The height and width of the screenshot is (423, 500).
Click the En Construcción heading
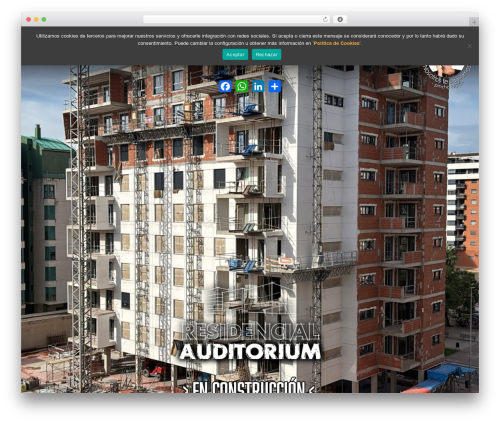click(249, 386)
